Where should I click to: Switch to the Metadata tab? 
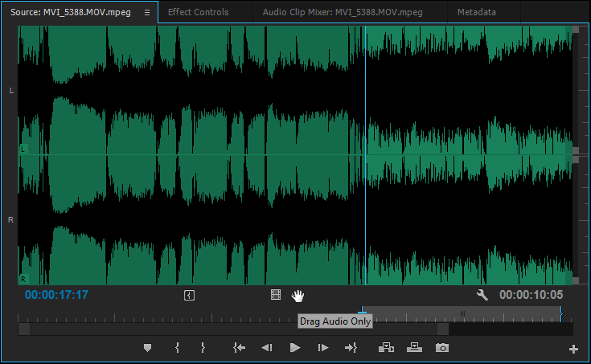(476, 12)
